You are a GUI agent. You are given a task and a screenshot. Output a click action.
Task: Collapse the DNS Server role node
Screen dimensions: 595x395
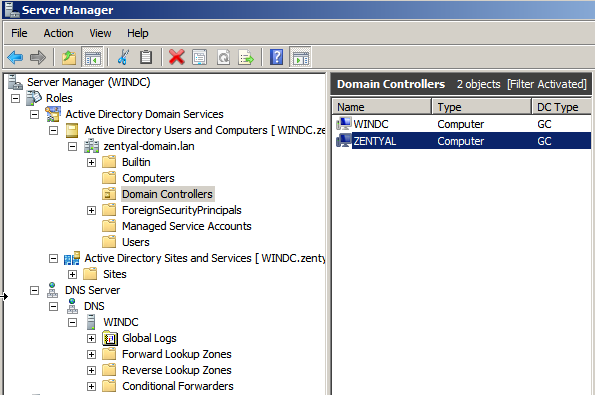point(34,291)
